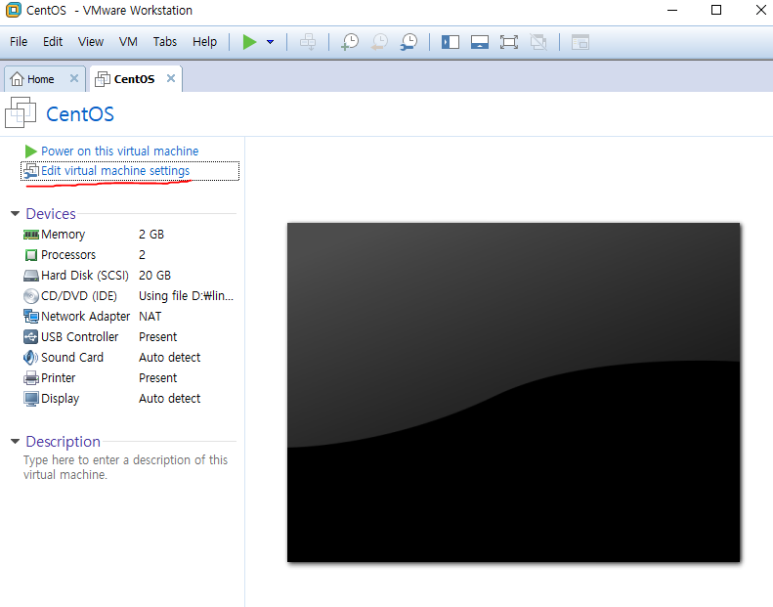The height and width of the screenshot is (607, 773).
Task: Select the CD/DVD (IDE) device
Action: (128, 296)
